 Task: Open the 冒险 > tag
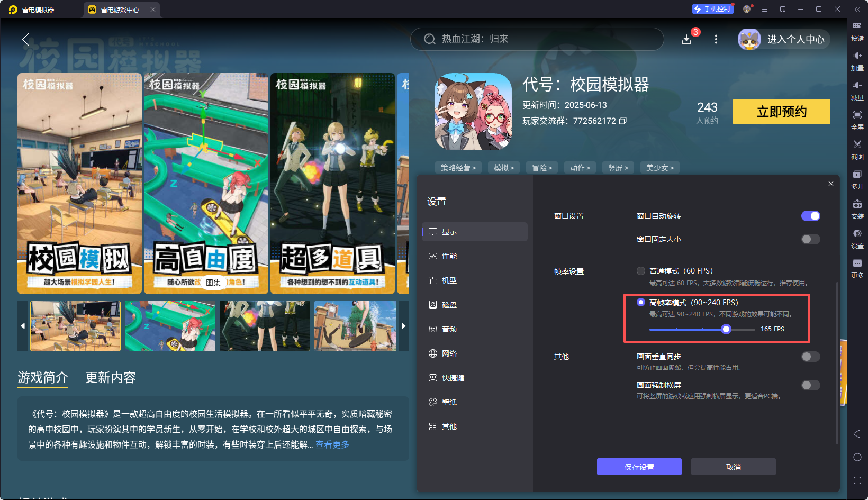pyautogui.click(x=542, y=168)
